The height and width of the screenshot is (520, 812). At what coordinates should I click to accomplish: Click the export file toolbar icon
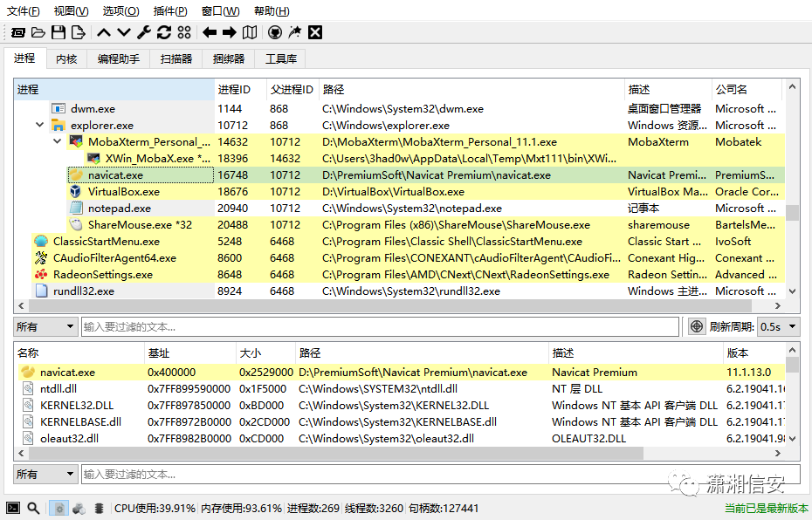coord(79,32)
